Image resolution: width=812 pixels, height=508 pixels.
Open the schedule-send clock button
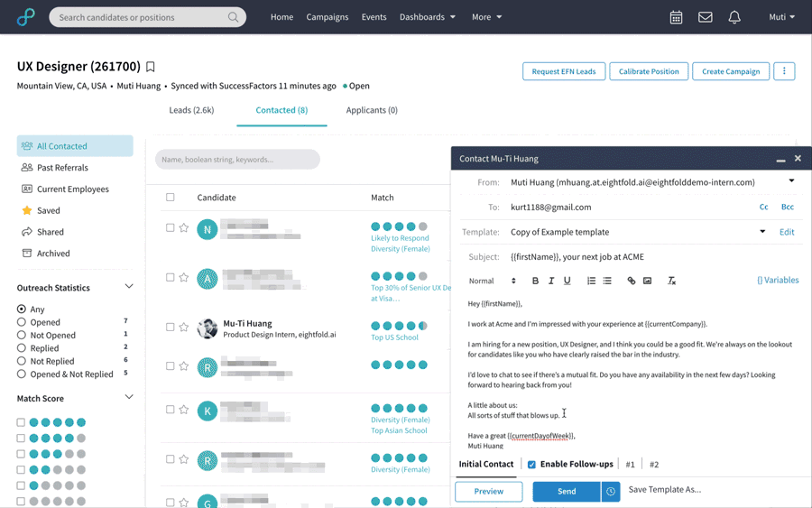(611, 492)
